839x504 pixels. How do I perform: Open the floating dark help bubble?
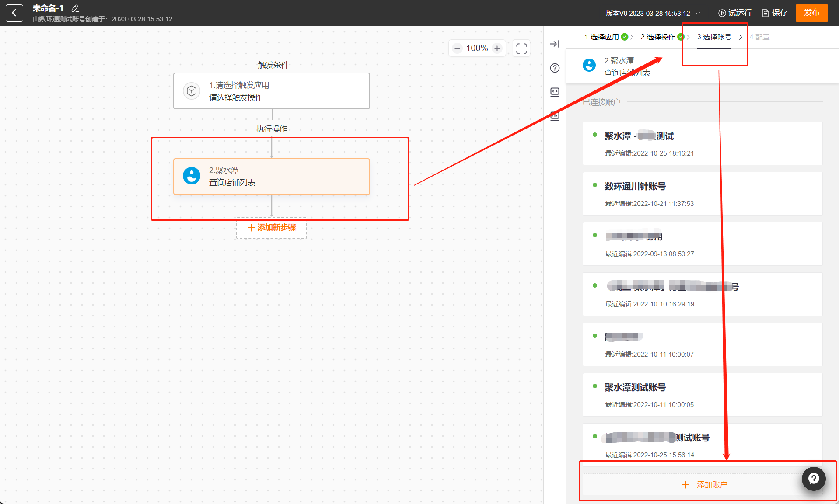tap(813, 479)
